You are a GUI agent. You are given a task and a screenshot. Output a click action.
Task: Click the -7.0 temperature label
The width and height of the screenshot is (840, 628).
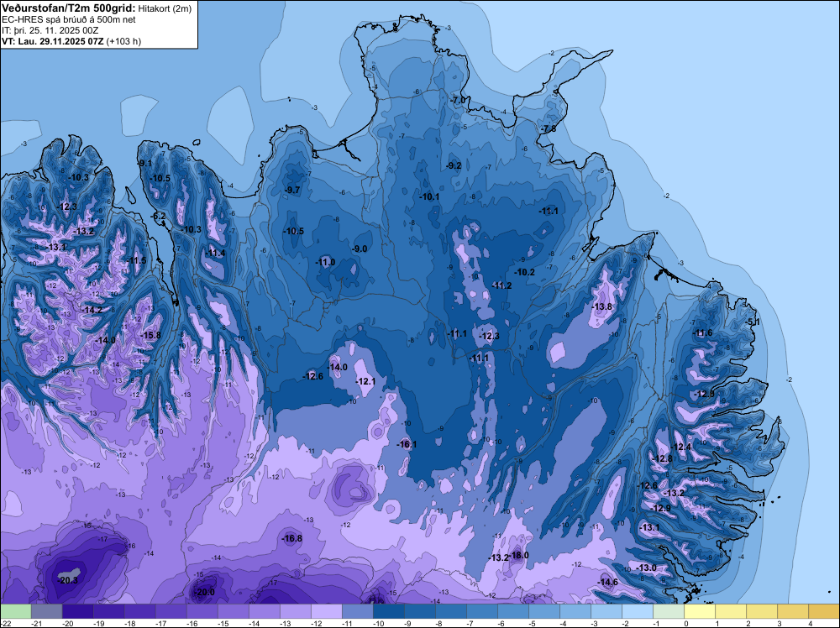tap(458, 100)
